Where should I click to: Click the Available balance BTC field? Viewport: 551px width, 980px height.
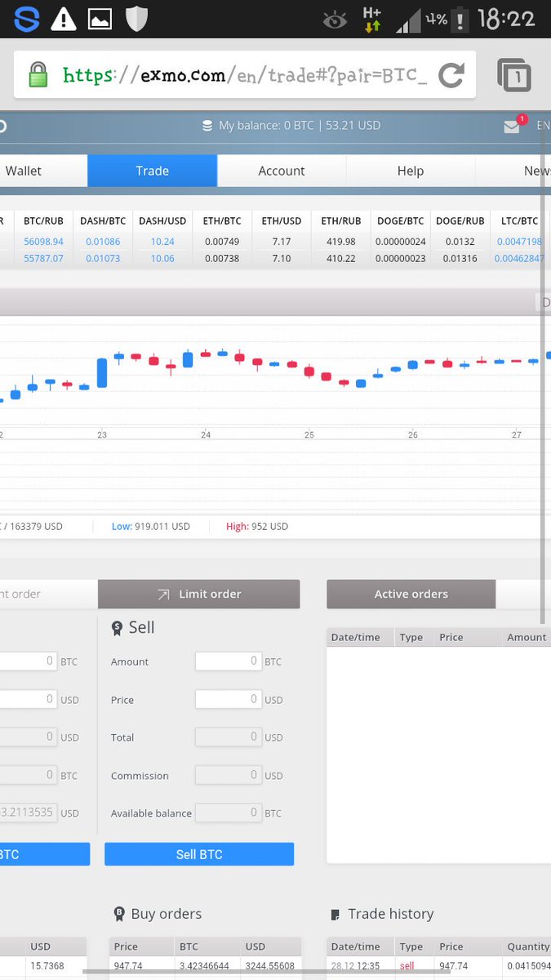[228, 813]
